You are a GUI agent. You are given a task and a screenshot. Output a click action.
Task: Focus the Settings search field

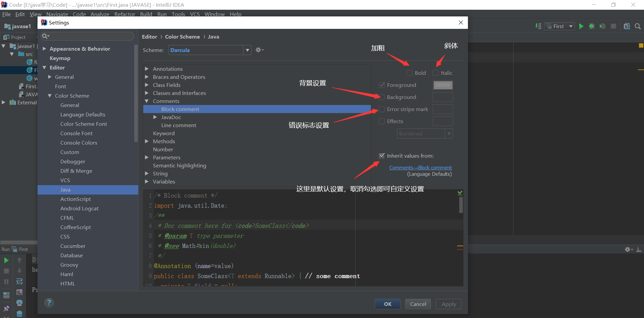coord(88,36)
